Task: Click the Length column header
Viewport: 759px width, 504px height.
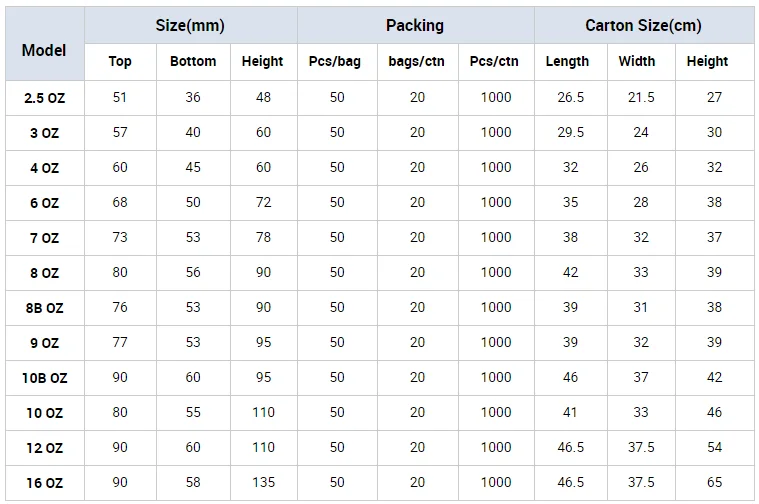Action: [568, 61]
